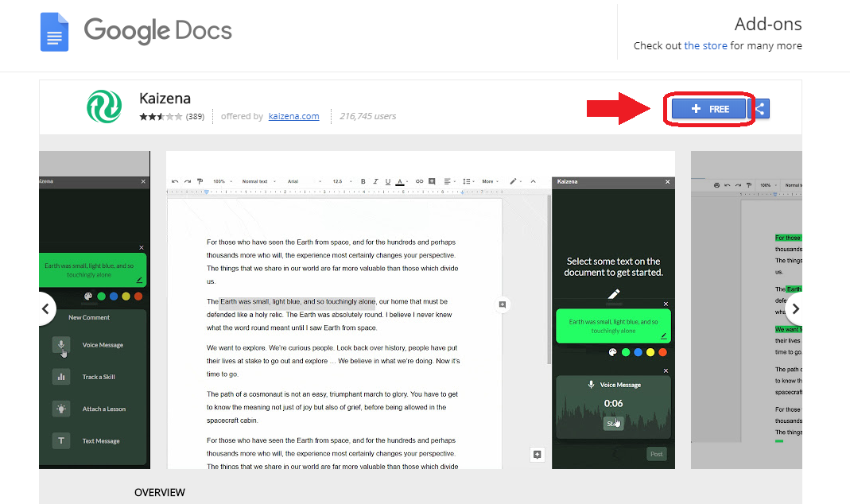Toggle Underline in the preview toolbar
850x504 pixels.
pos(387,181)
